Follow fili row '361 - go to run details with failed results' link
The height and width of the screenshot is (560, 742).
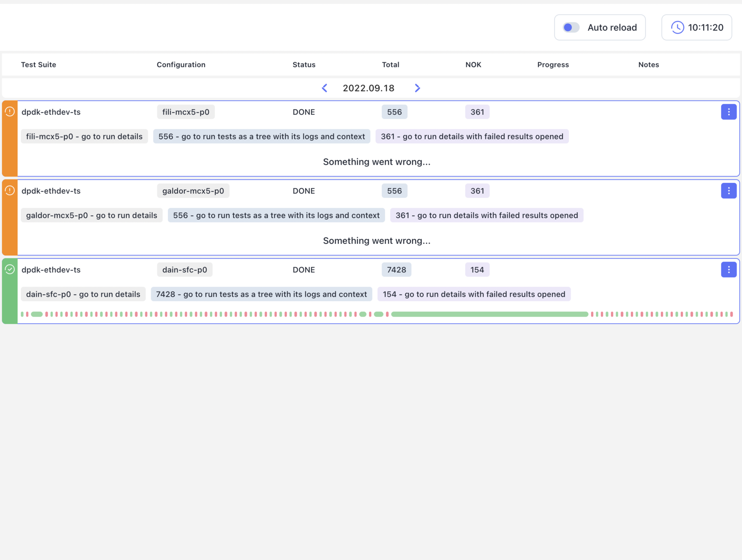pos(472,136)
